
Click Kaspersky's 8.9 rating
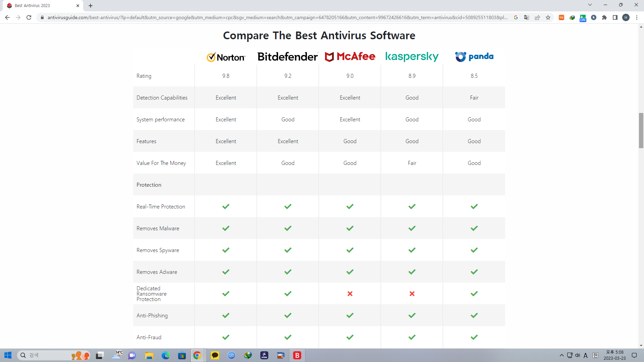[x=412, y=76]
